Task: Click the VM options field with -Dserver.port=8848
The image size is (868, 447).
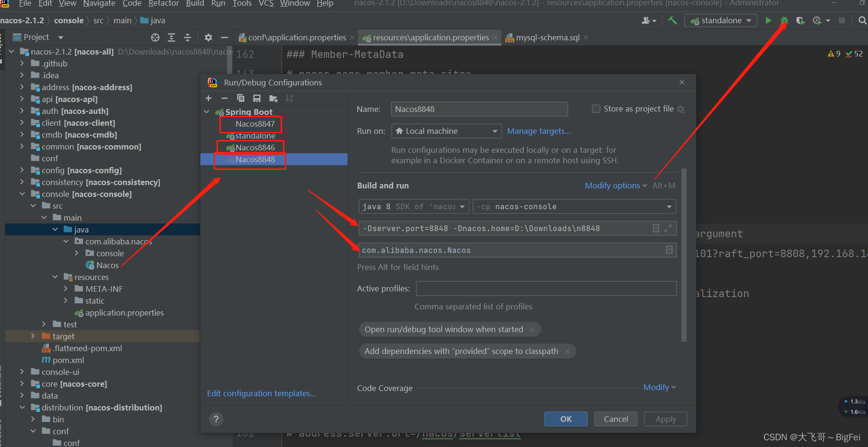Action: click(518, 228)
